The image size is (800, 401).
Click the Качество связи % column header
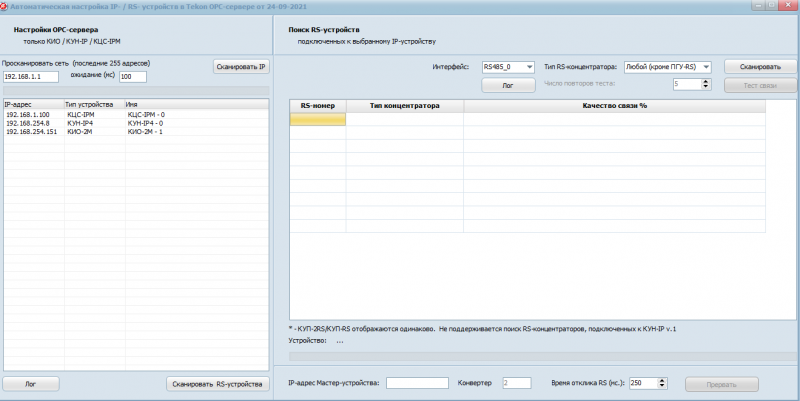616,105
